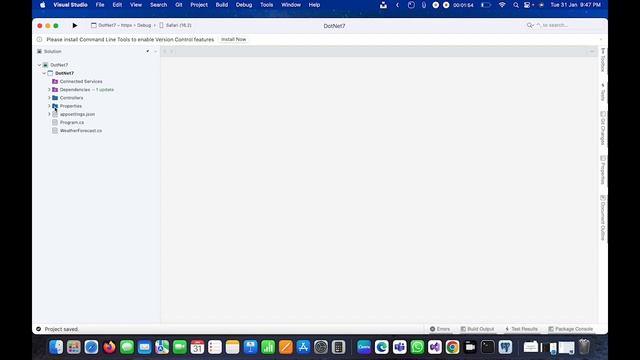Click the search magnifier dropdown icon
Image resolution: width=640 pixels, height=360 pixels.
coord(530,25)
